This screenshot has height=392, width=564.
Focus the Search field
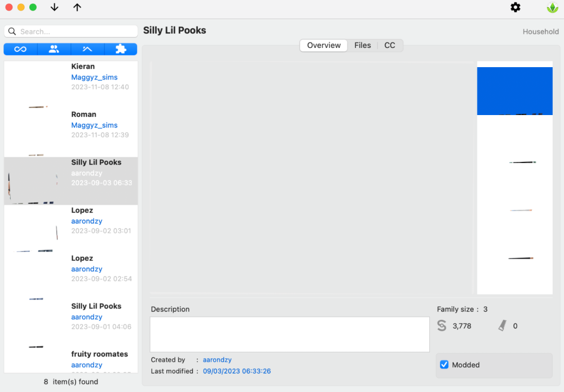[71, 32]
